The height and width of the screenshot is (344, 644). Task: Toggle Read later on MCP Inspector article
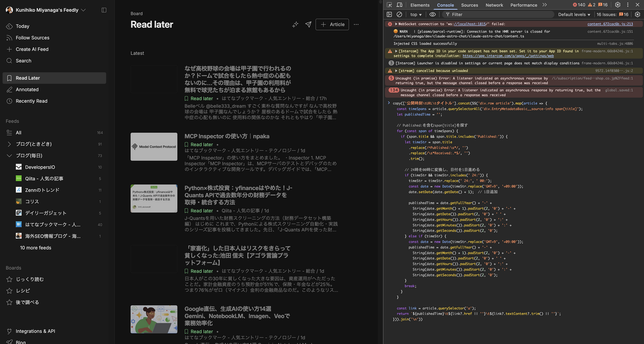199,145
